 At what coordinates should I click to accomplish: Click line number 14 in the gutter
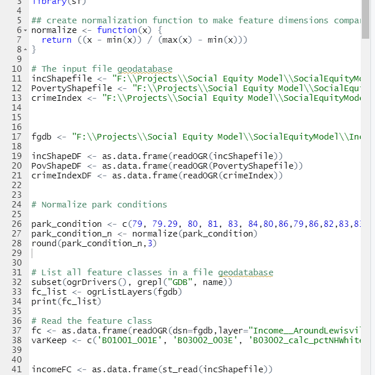click(17, 108)
